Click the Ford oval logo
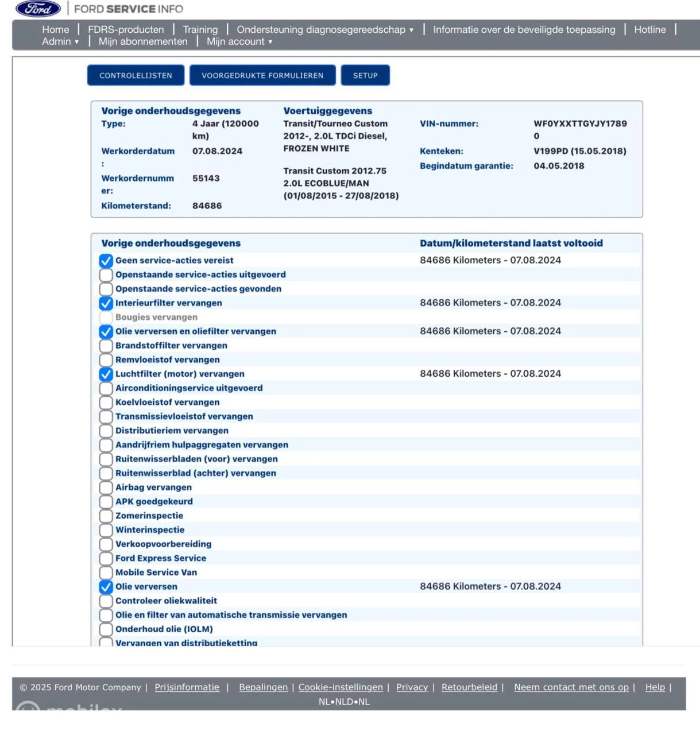The height and width of the screenshot is (735, 700). [x=38, y=9]
